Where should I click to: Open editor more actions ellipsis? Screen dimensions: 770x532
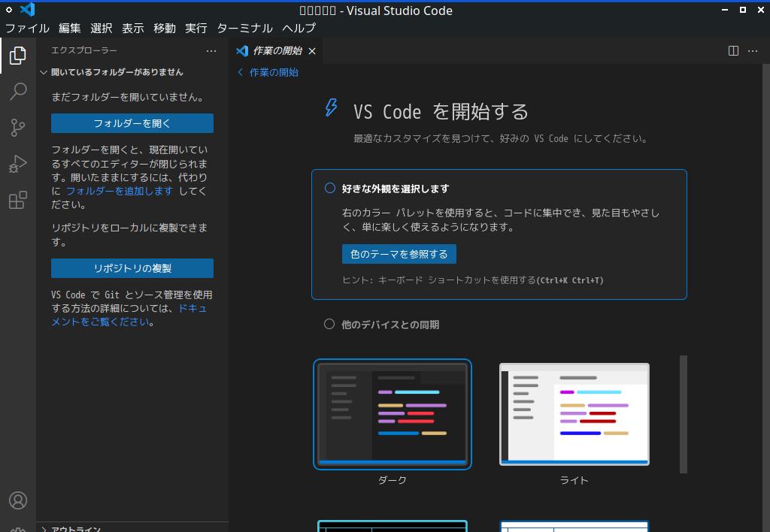pos(752,51)
